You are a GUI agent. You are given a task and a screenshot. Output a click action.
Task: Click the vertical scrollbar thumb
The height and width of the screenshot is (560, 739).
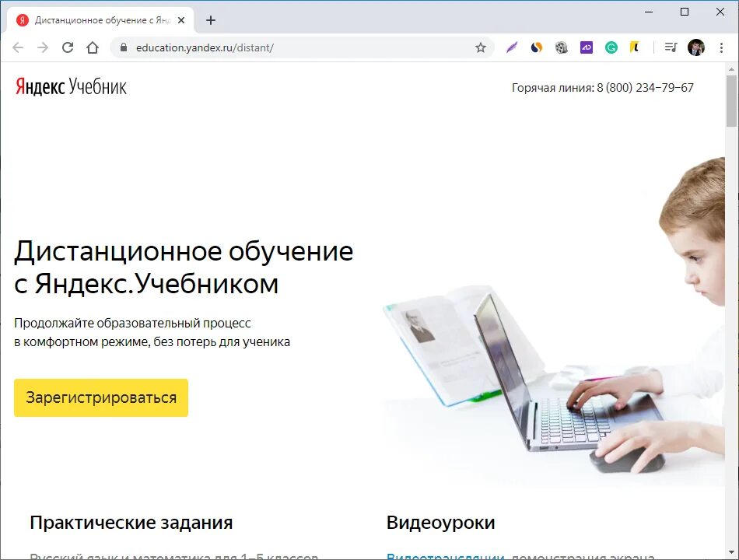tap(731, 101)
